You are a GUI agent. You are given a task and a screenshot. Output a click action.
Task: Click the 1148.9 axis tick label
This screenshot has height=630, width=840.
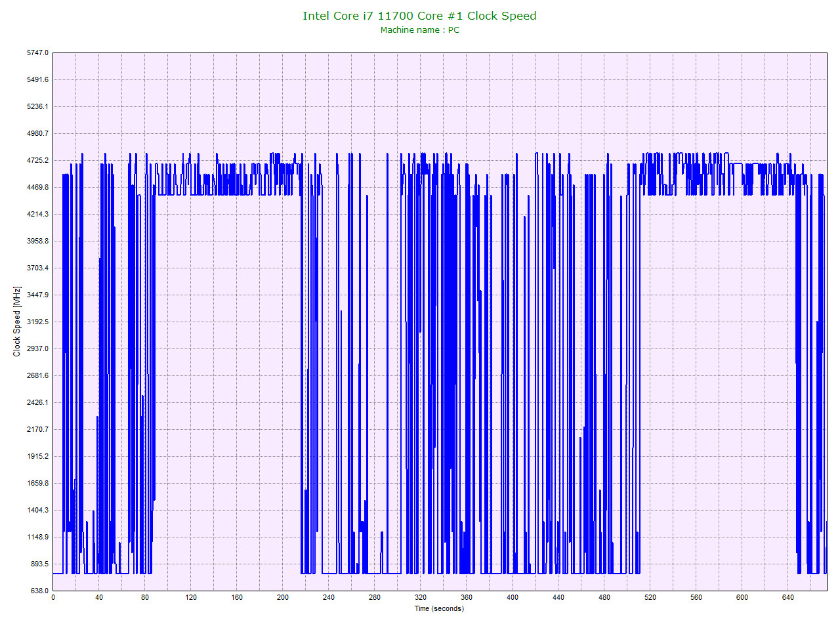pyautogui.click(x=38, y=536)
